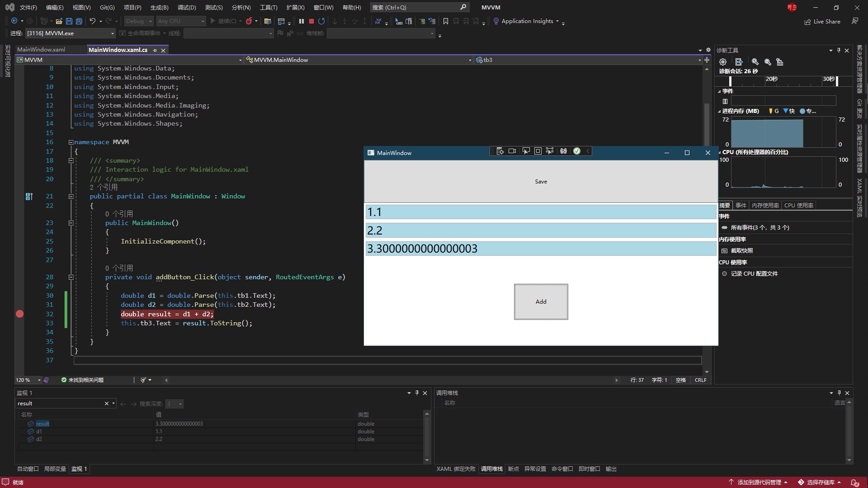The image size is (868, 488).
Task: Click the single Save disk icon
Action: [x=69, y=21]
